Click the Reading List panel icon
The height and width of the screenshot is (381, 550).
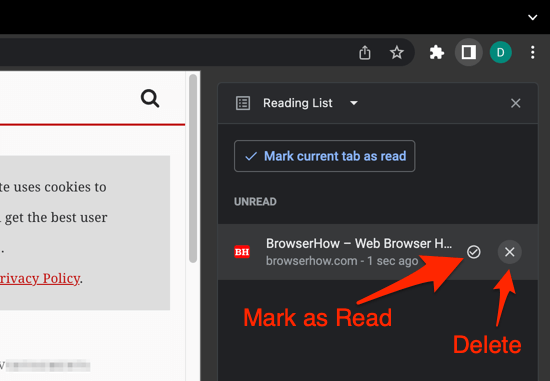pyautogui.click(x=243, y=103)
